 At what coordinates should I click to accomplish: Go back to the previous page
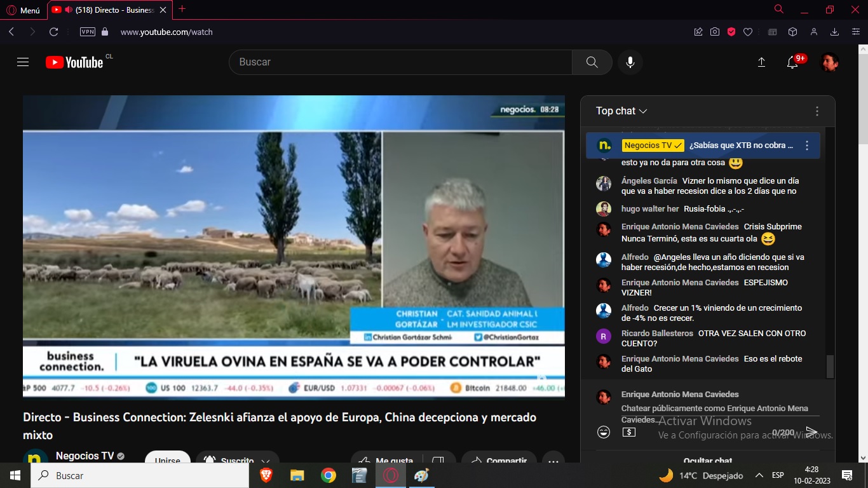pyautogui.click(x=11, y=32)
